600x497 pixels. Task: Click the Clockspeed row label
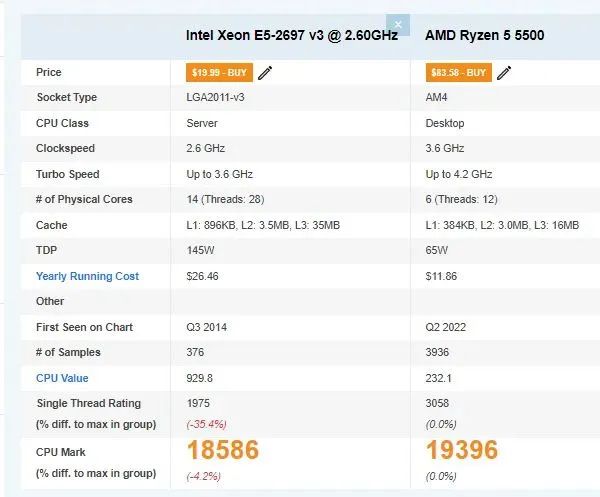tap(65, 148)
